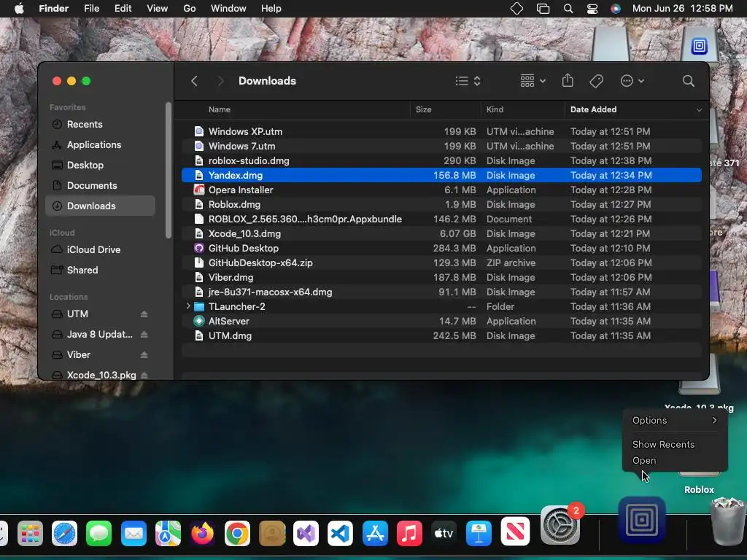Select UTM volume in Locations
This screenshot has width=747, height=560.
77,314
